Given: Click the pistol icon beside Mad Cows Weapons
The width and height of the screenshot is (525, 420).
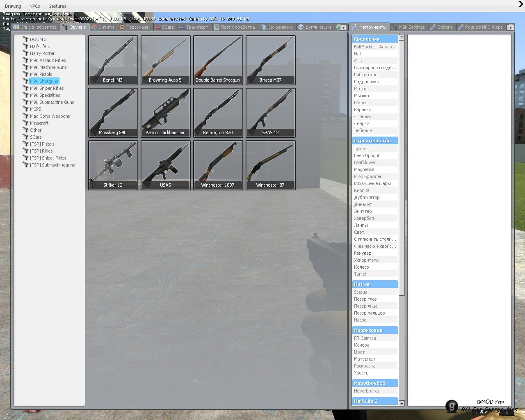Looking at the screenshot, I should pyautogui.click(x=25, y=116).
